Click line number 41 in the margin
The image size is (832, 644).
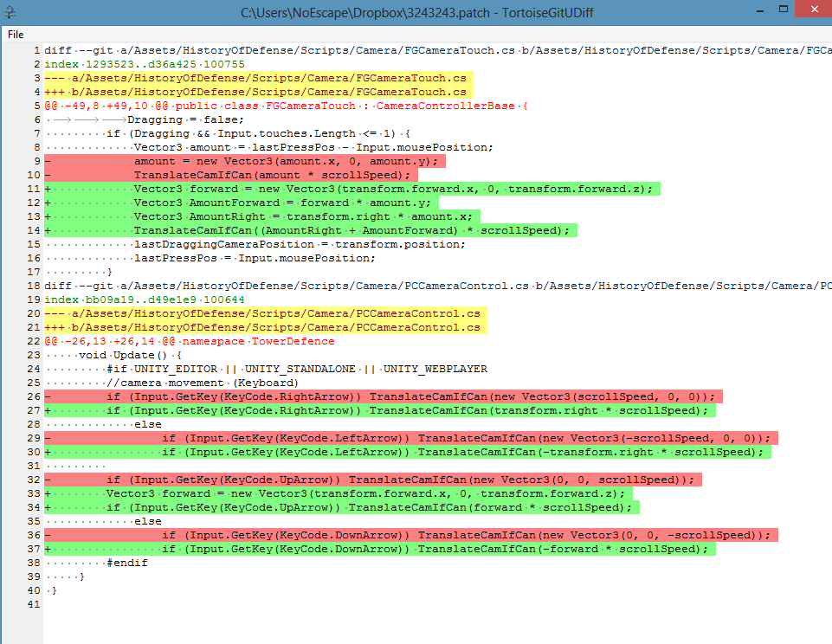34,604
